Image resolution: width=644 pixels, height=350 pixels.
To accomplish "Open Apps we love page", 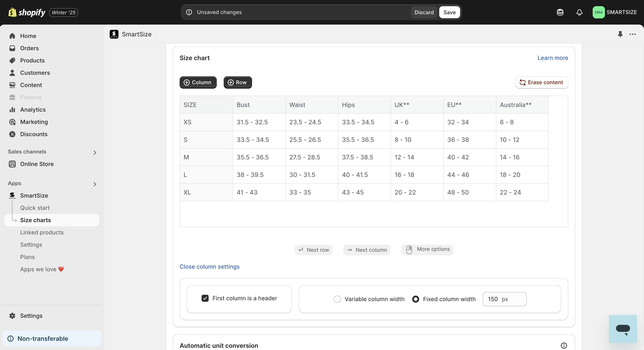I will click(42, 269).
